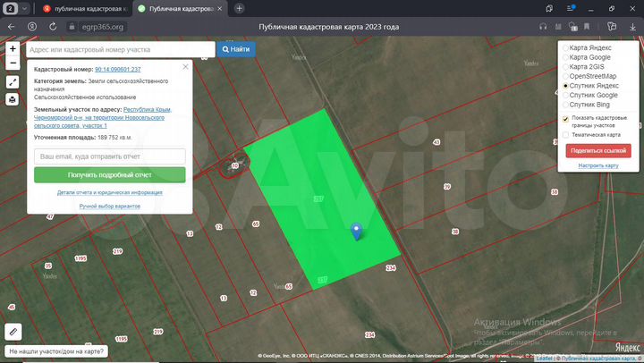Zoom out the map with minus button
Screen dimensions: 644x363
point(13,63)
